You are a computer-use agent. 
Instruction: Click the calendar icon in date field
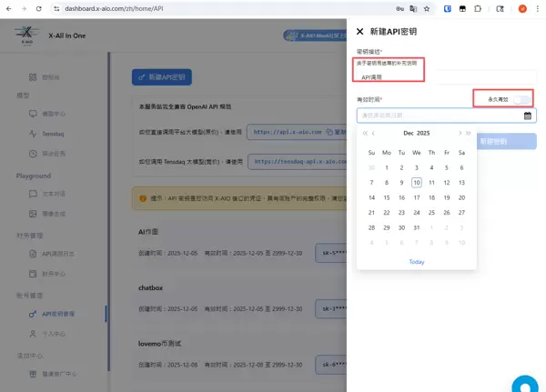[x=528, y=116]
